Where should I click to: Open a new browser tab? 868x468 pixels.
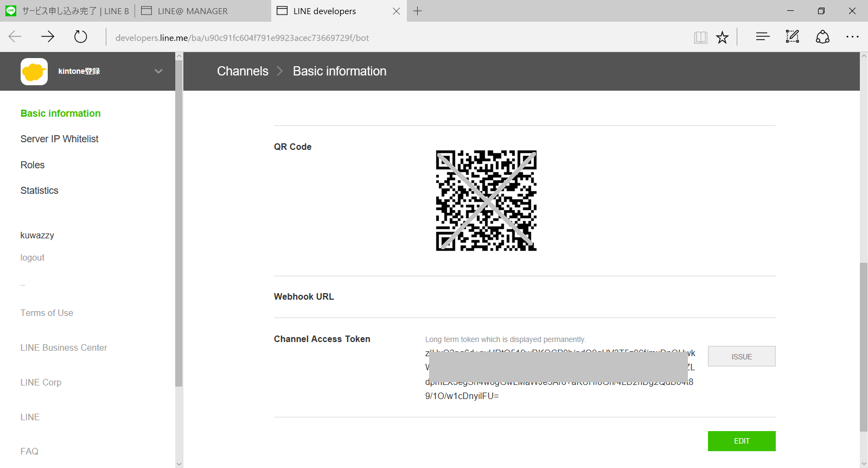(x=417, y=11)
